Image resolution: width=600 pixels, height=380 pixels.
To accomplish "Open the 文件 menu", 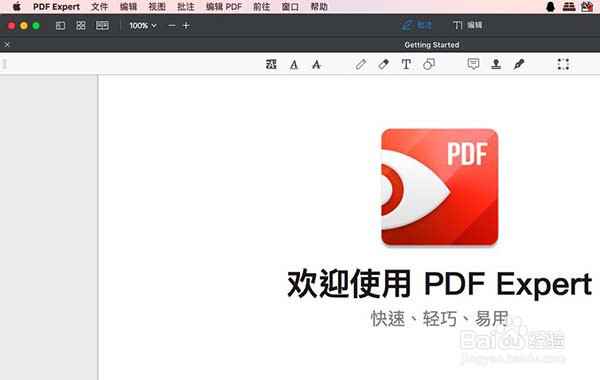I will pos(99,7).
